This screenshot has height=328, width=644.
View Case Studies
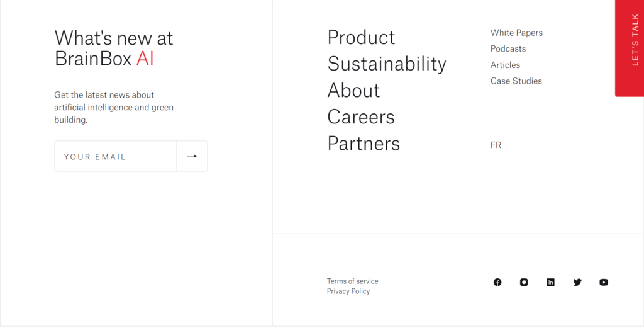(x=516, y=81)
